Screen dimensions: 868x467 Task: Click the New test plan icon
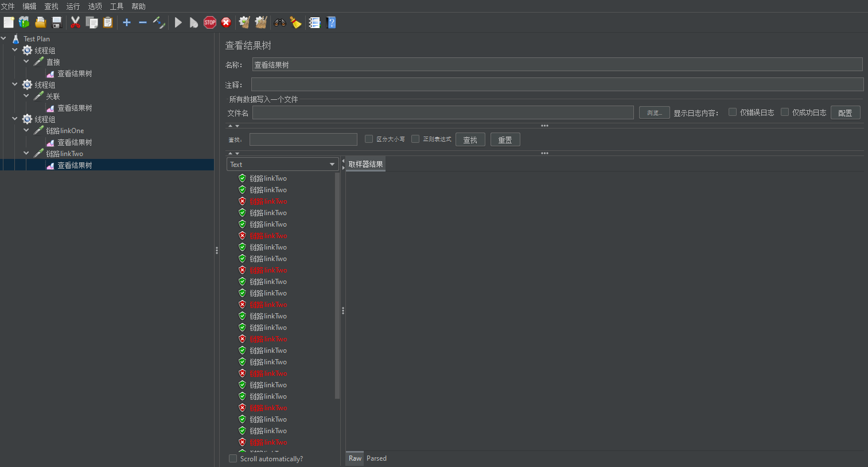click(9, 22)
